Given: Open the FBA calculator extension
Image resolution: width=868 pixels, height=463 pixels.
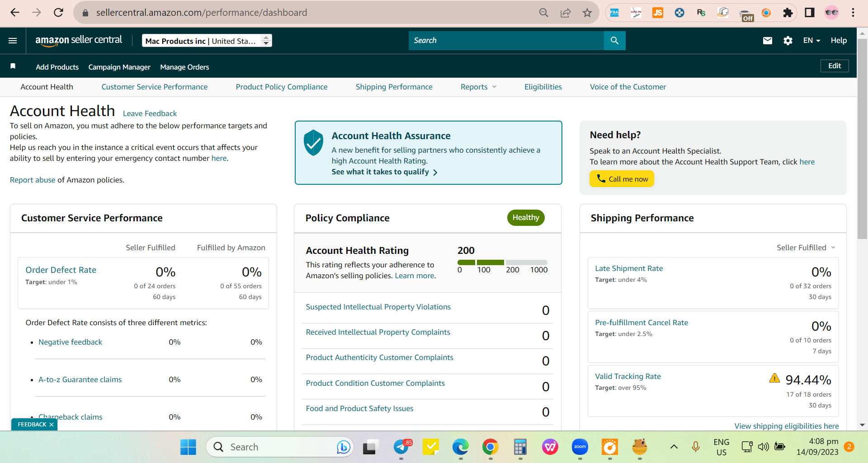Looking at the screenshot, I should coord(614,13).
